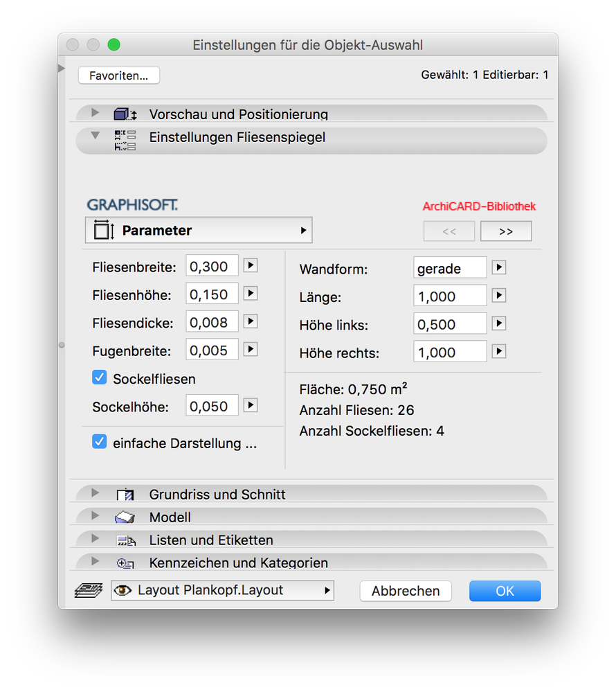The height and width of the screenshot is (692, 616).
Task: Expand the Grundriss und Schnitt panel
Action: [95, 493]
